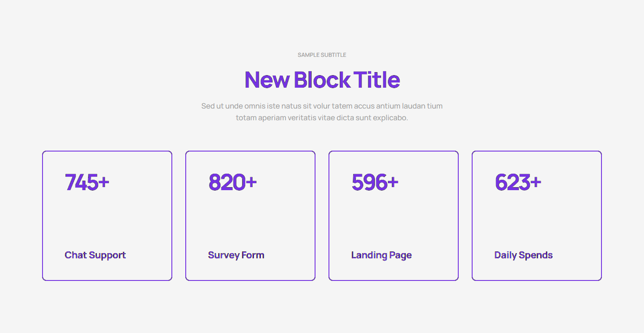Viewport: 644px width, 333px height.
Task: Click the '596+' counter number
Action: click(x=375, y=182)
